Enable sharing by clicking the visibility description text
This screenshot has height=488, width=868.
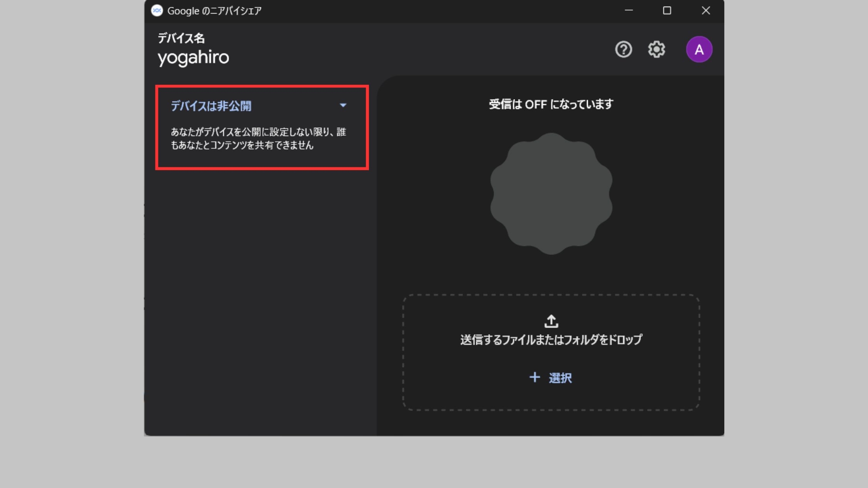(x=259, y=139)
